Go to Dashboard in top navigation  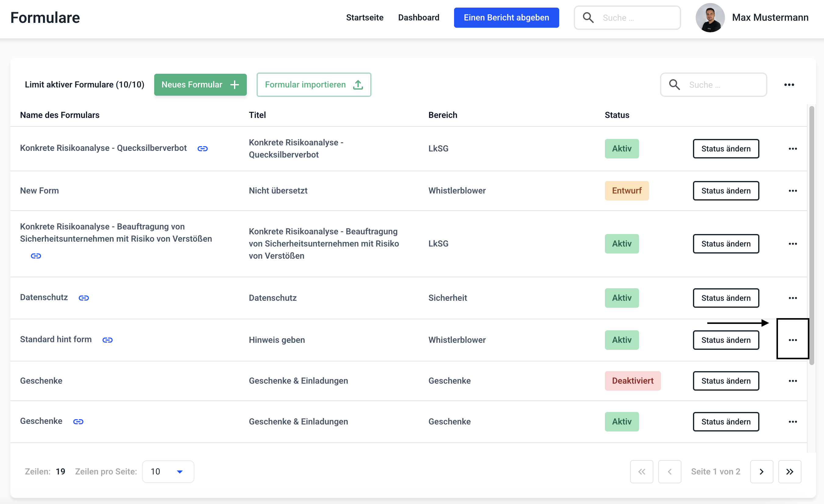click(418, 18)
